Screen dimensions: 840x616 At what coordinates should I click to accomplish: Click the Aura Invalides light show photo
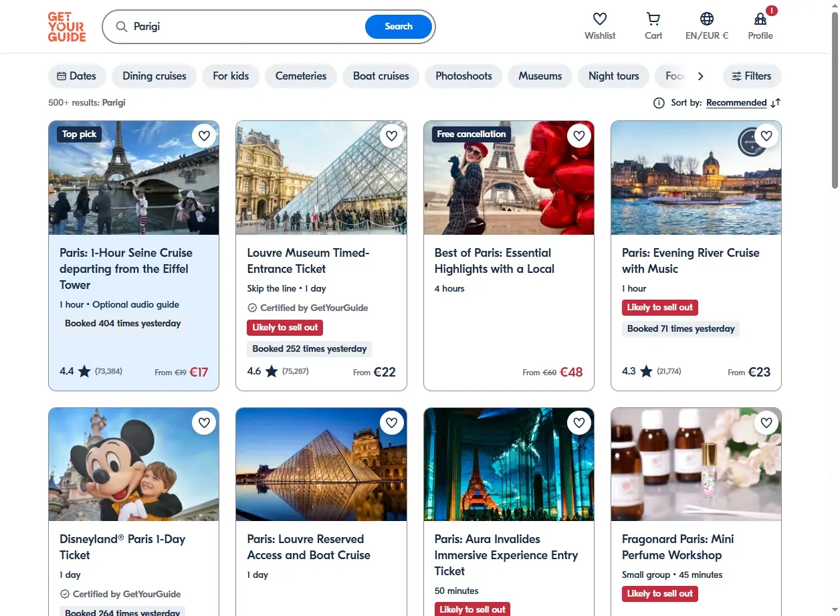tap(509, 465)
